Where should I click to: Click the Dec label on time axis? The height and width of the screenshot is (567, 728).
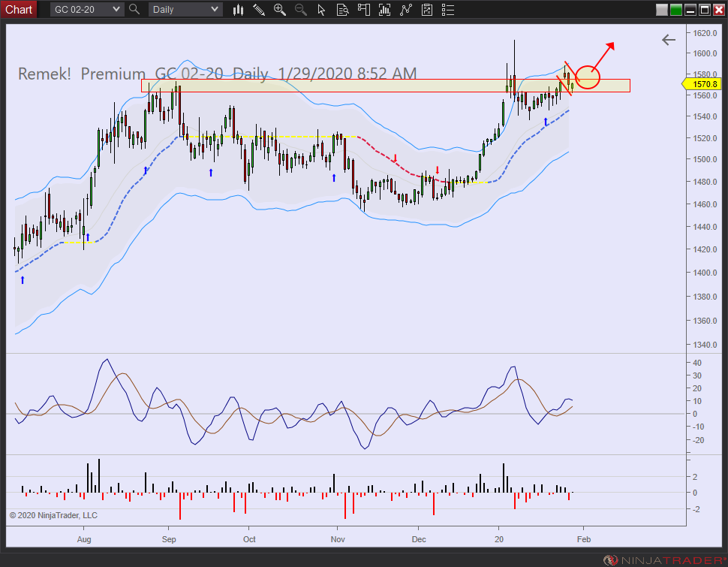419,539
